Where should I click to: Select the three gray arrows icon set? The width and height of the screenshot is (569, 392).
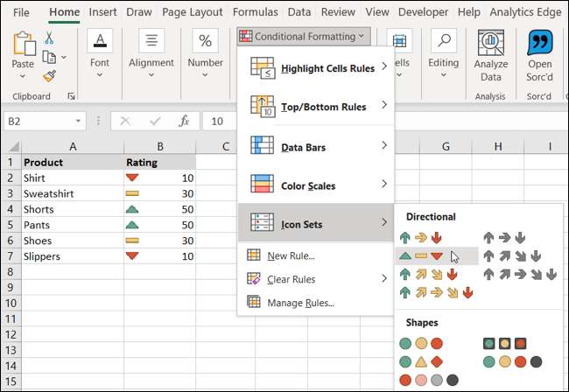[502, 237]
